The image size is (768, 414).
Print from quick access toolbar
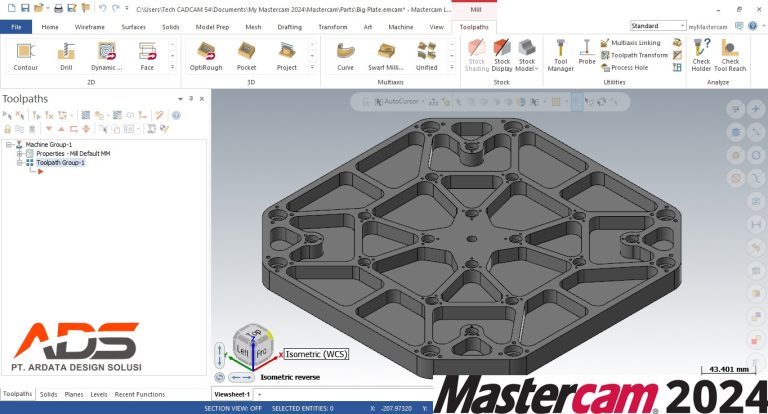click(x=58, y=8)
